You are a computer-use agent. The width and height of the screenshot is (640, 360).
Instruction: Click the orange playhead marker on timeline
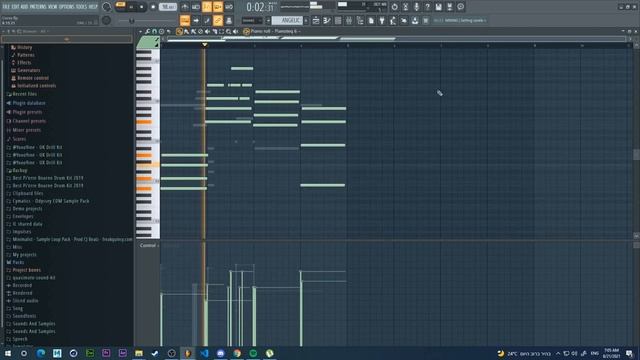pos(204,44)
